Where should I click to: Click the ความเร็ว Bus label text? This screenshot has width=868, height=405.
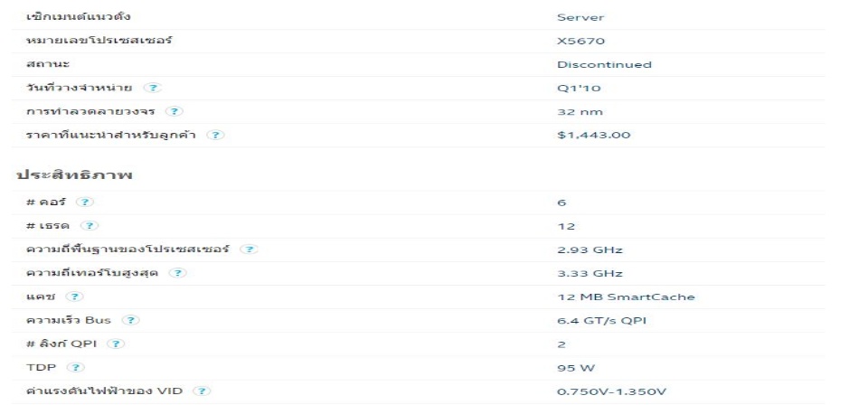point(68,320)
